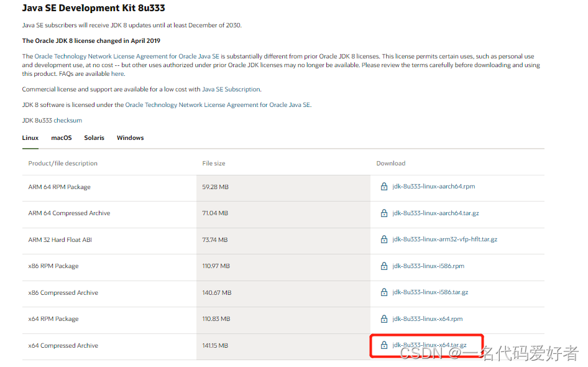Click the 59.28 MB file size

point(215,187)
